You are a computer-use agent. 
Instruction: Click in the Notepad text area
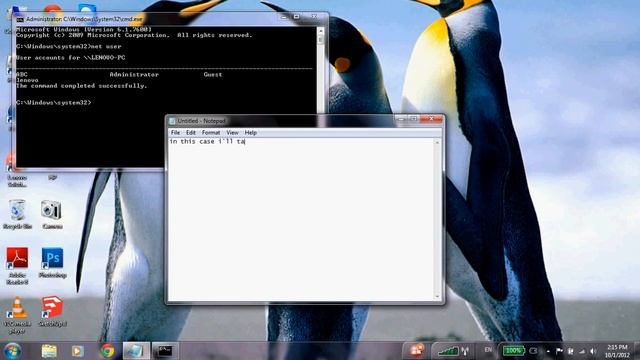[x=301, y=219]
